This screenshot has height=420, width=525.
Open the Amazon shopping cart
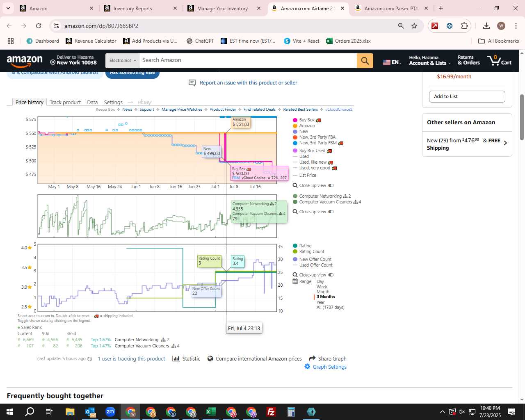(x=499, y=60)
